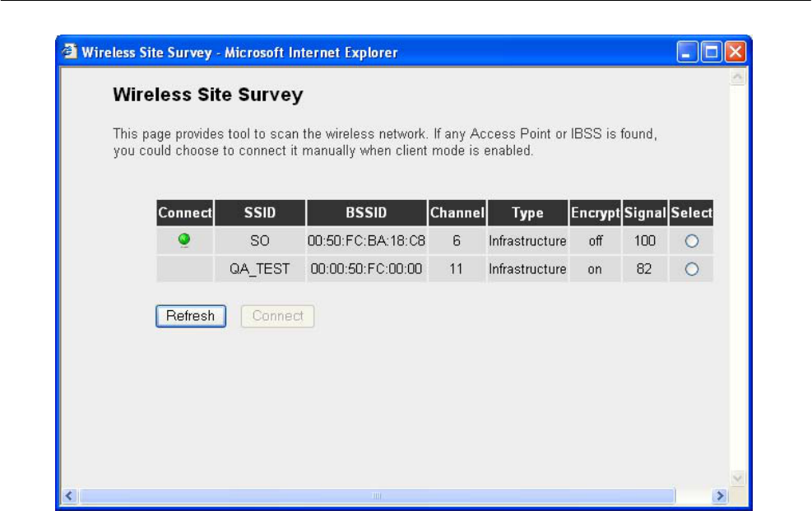Click the Refresh button

click(x=191, y=316)
